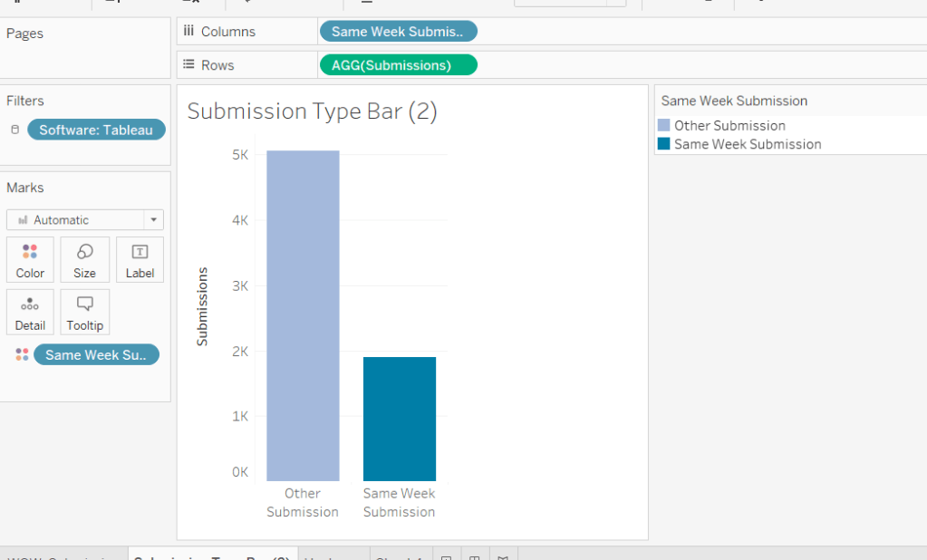
Task: Click the new worksheet tab icon
Action: point(446,556)
